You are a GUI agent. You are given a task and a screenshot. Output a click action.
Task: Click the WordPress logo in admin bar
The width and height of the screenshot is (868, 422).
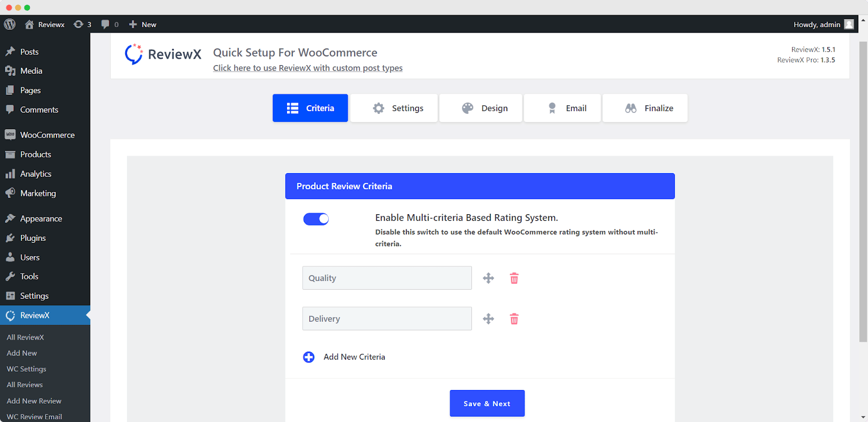(x=10, y=24)
